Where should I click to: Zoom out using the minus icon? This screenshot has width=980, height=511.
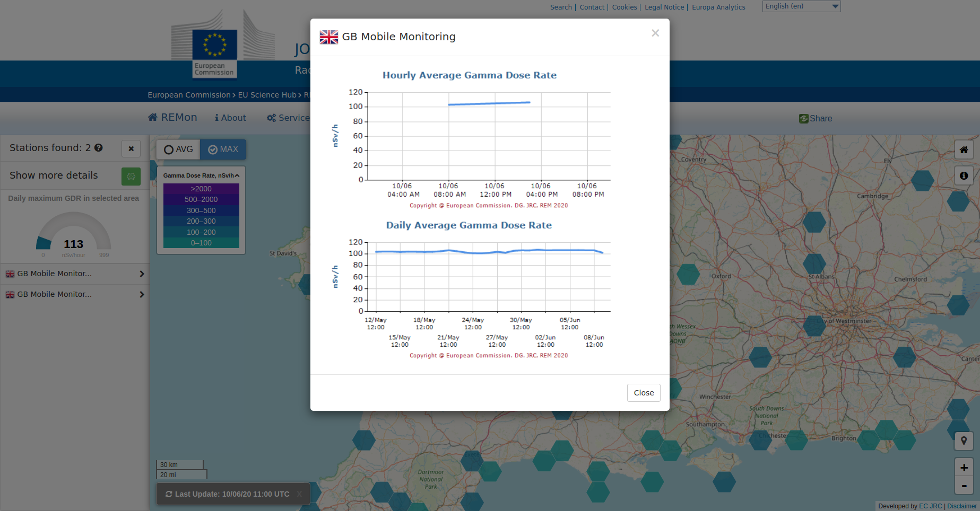[964, 486]
